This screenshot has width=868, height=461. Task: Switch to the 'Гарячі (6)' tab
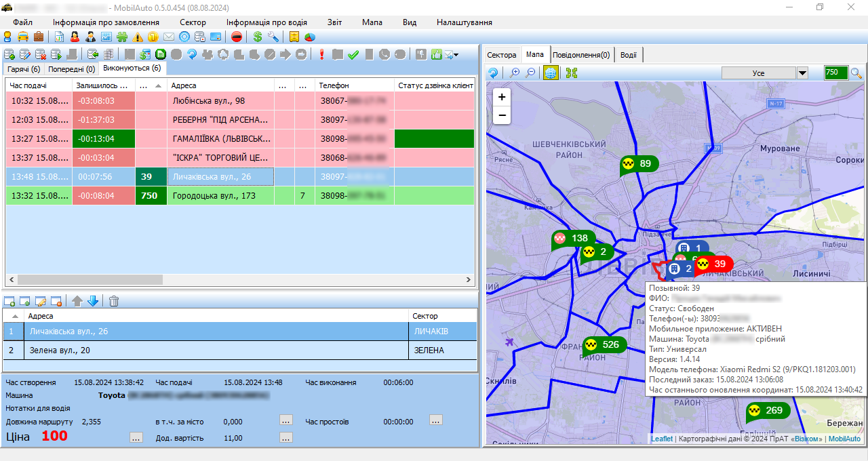pos(24,69)
